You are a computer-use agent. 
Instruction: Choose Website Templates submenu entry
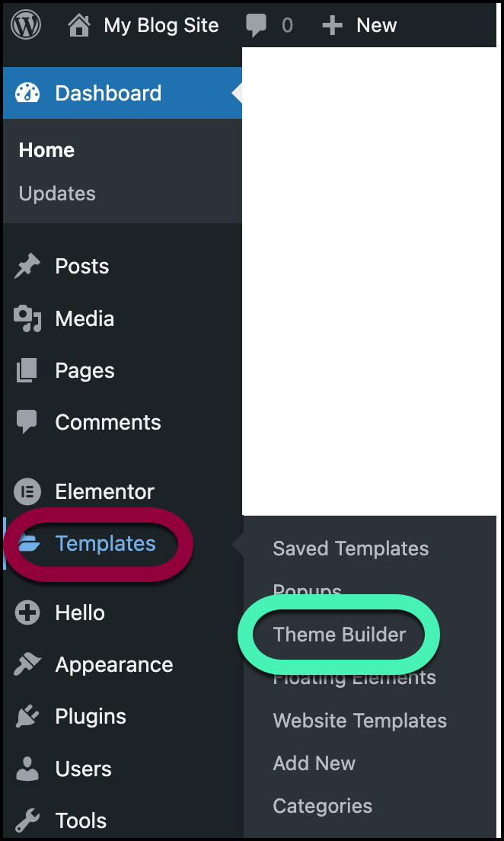(x=359, y=721)
